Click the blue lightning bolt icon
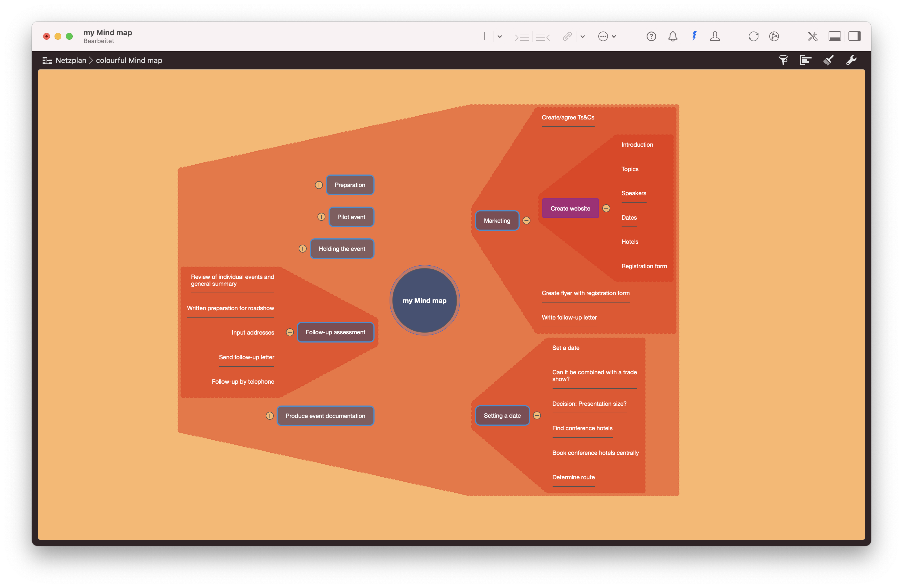 tap(694, 36)
